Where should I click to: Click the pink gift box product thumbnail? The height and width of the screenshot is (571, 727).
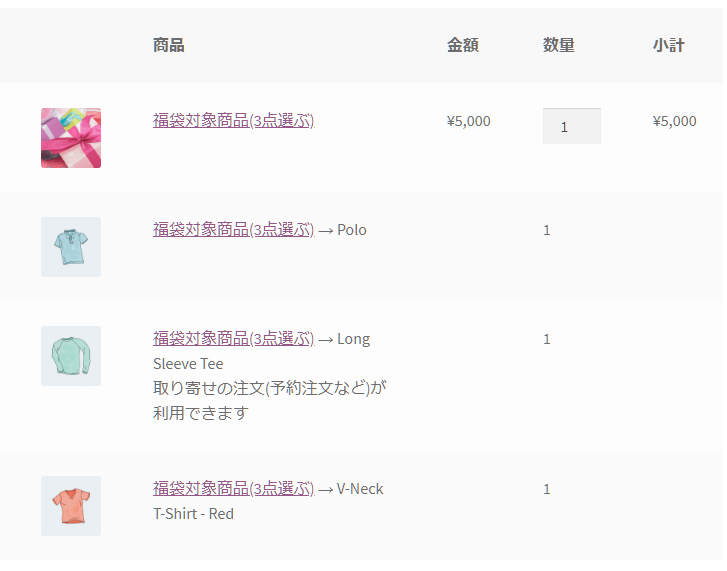click(x=71, y=138)
